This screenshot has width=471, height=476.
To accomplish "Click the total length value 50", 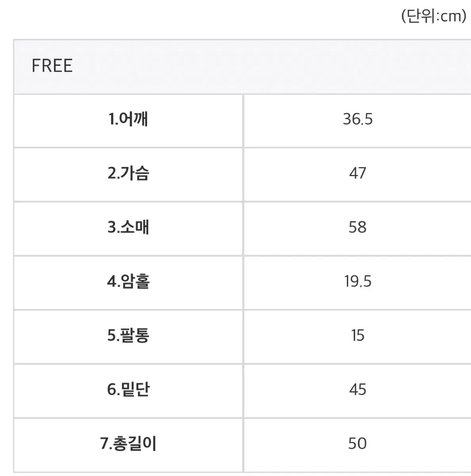I will click(358, 443).
